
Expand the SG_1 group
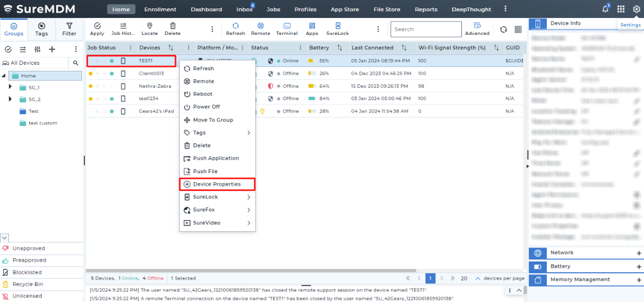(10, 87)
